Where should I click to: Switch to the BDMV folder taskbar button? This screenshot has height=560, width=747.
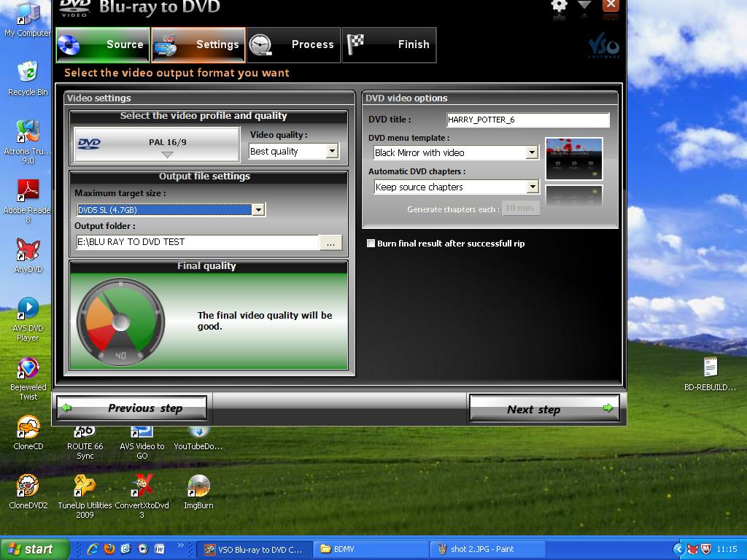tap(371, 550)
